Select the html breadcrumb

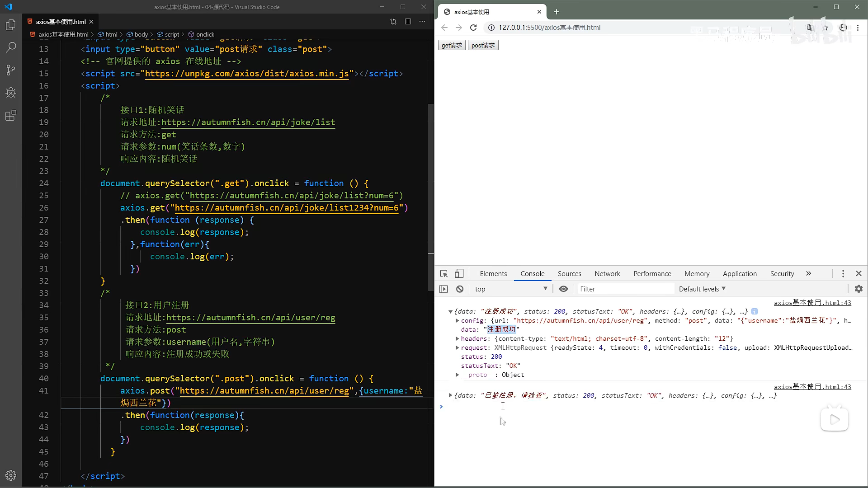[x=108, y=34]
